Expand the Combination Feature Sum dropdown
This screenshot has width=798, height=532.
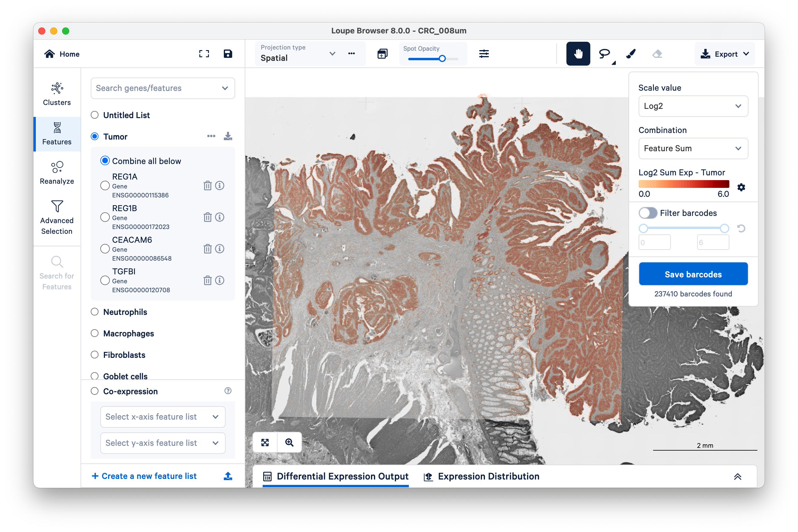tap(693, 149)
